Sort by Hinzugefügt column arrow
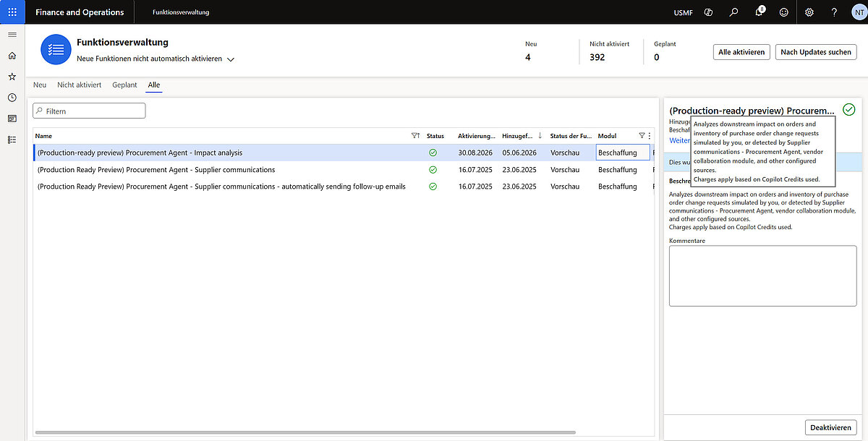The width and height of the screenshot is (868, 441). (540, 136)
